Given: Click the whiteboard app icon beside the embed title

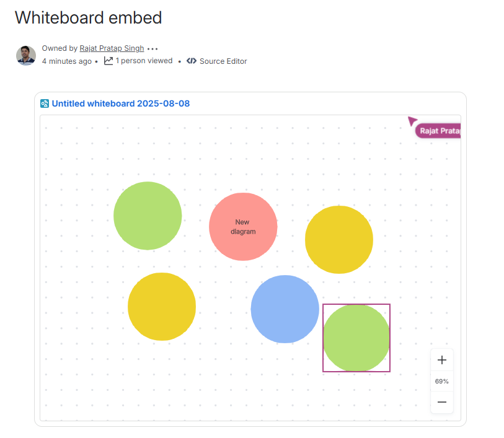Looking at the screenshot, I should (44, 103).
